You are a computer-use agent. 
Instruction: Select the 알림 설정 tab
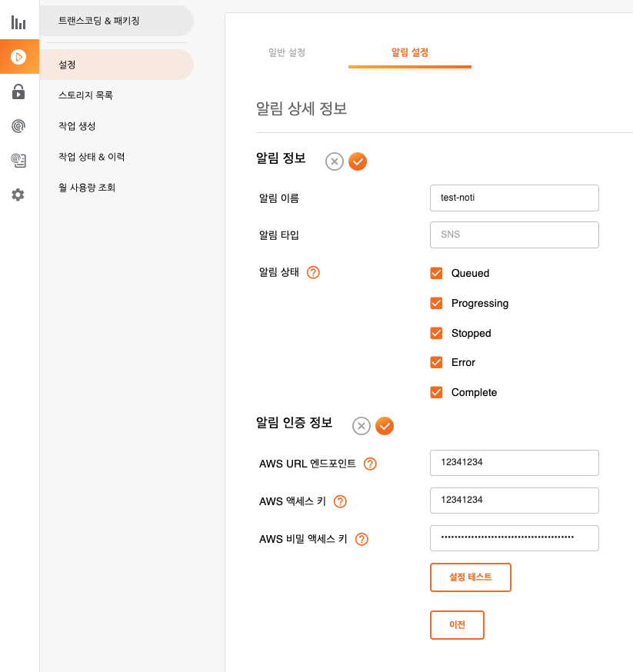point(409,52)
